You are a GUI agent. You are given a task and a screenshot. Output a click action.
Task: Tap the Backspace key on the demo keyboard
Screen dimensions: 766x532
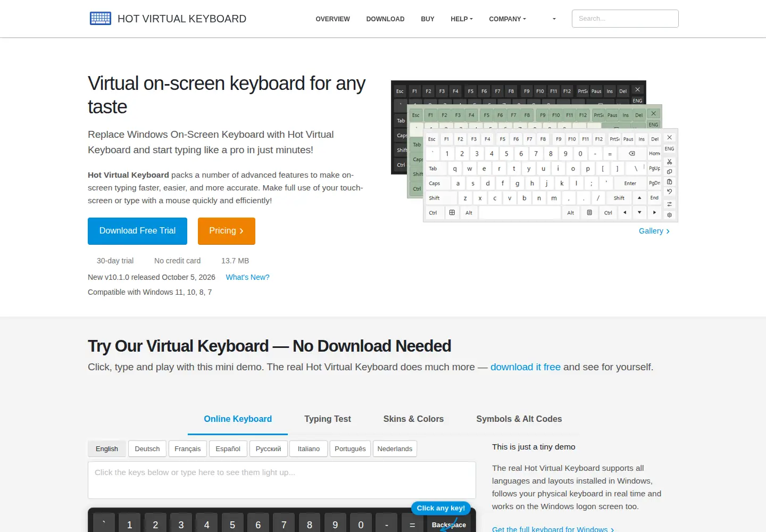(449, 523)
